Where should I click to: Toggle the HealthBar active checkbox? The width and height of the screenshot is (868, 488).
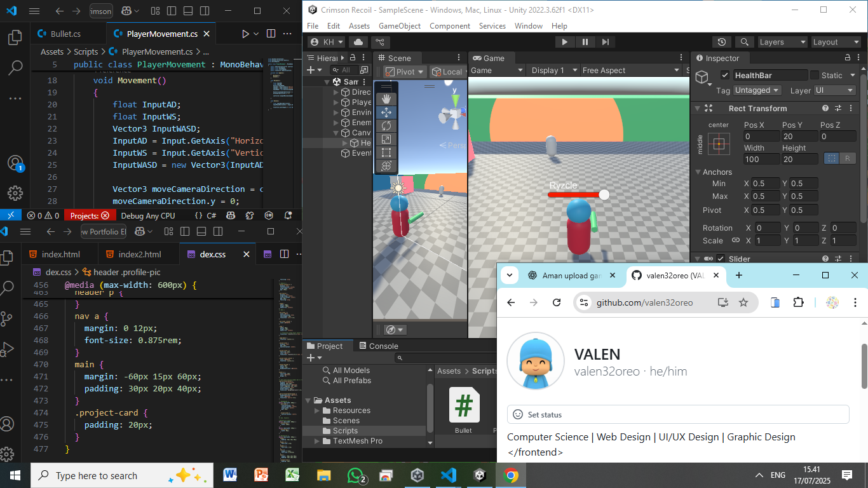pyautogui.click(x=725, y=76)
